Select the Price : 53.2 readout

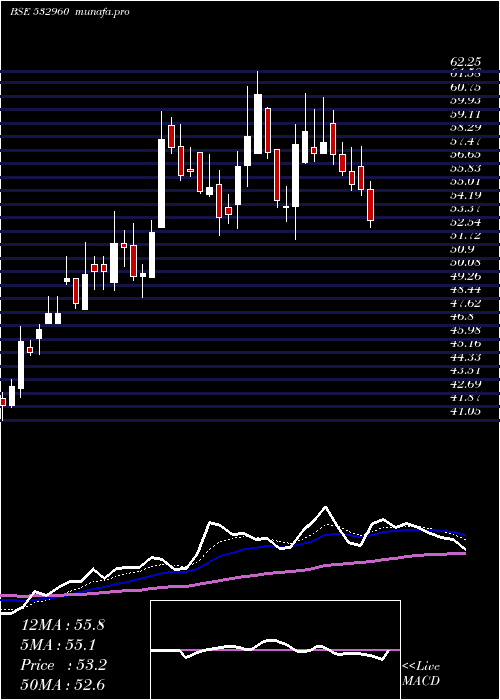point(63,665)
